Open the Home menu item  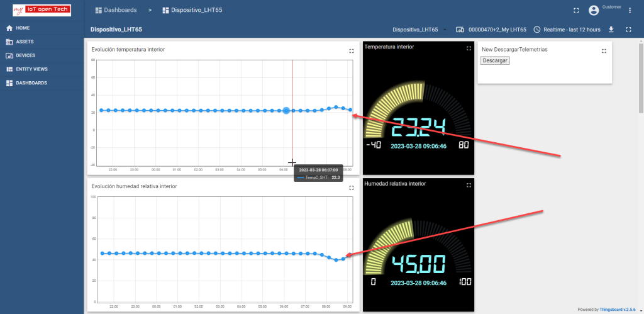pyautogui.click(x=23, y=28)
